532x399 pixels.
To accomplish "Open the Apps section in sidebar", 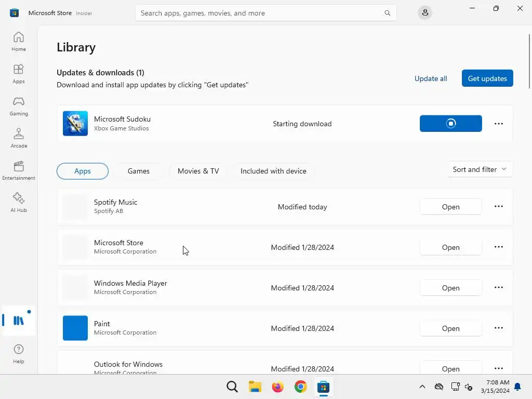I will [x=19, y=74].
